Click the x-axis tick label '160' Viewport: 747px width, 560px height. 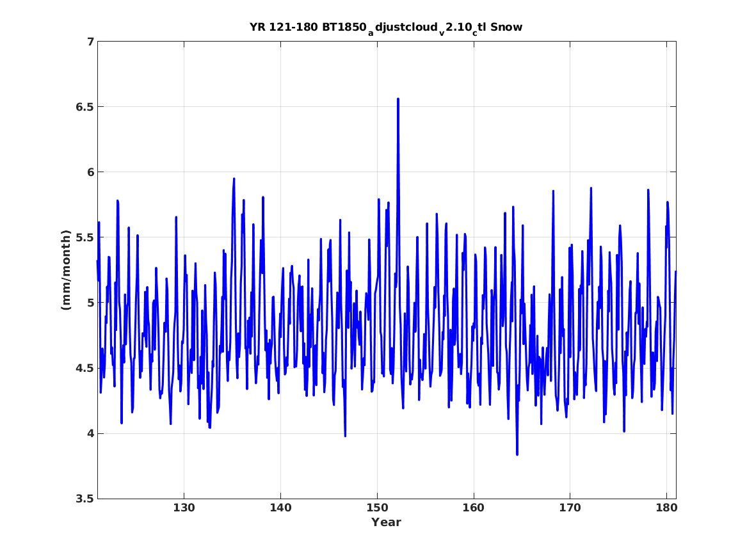tap(474, 508)
